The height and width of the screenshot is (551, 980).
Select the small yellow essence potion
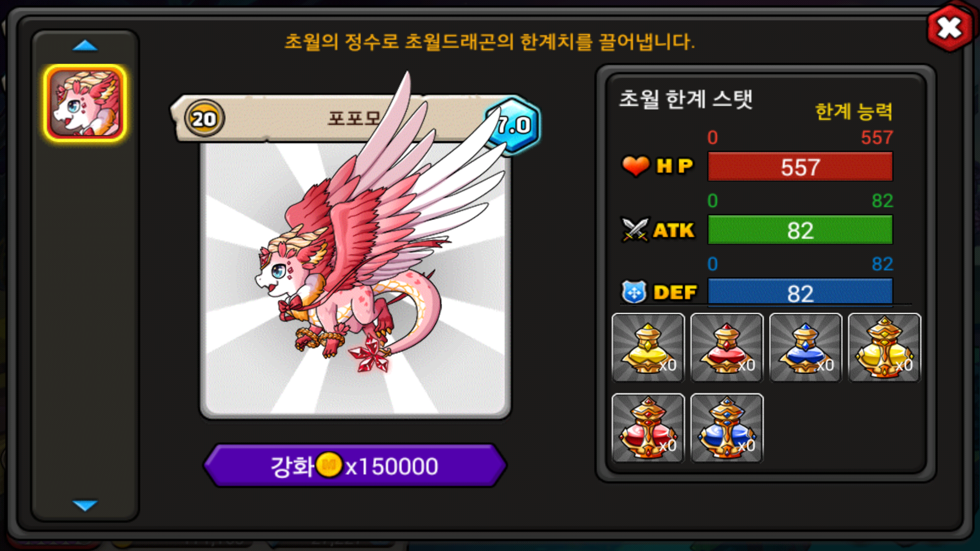point(648,347)
